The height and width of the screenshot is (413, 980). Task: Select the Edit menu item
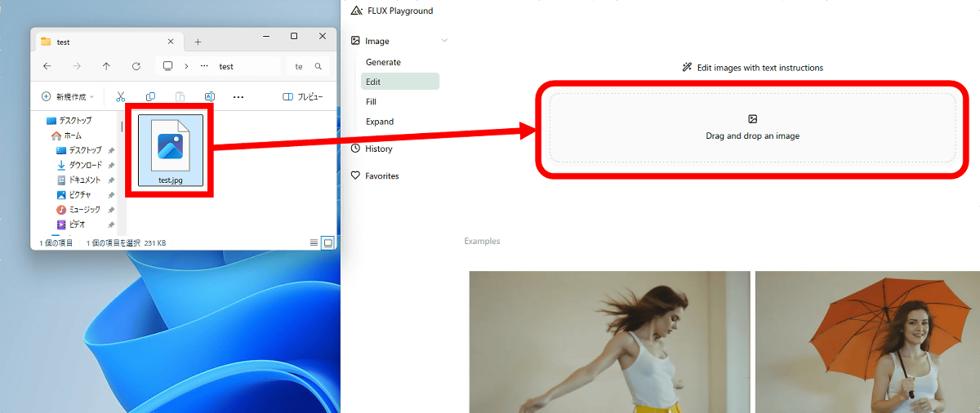coord(400,82)
